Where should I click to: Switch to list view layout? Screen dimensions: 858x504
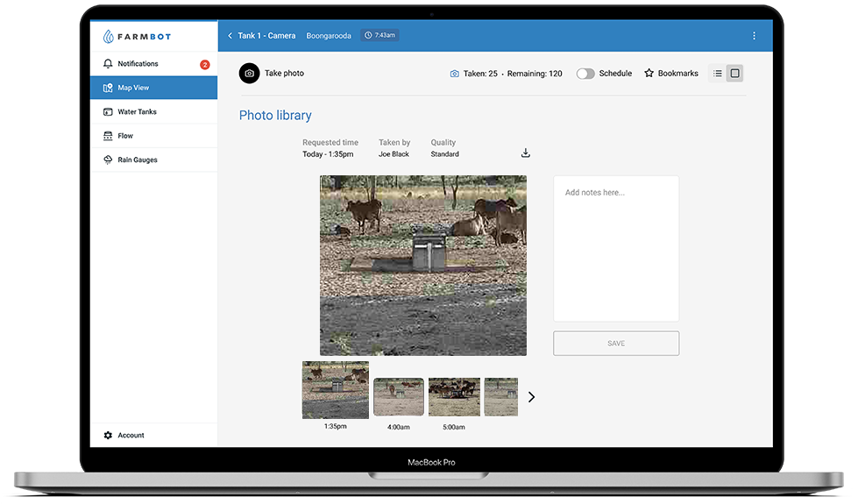click(x=718, y=74)
